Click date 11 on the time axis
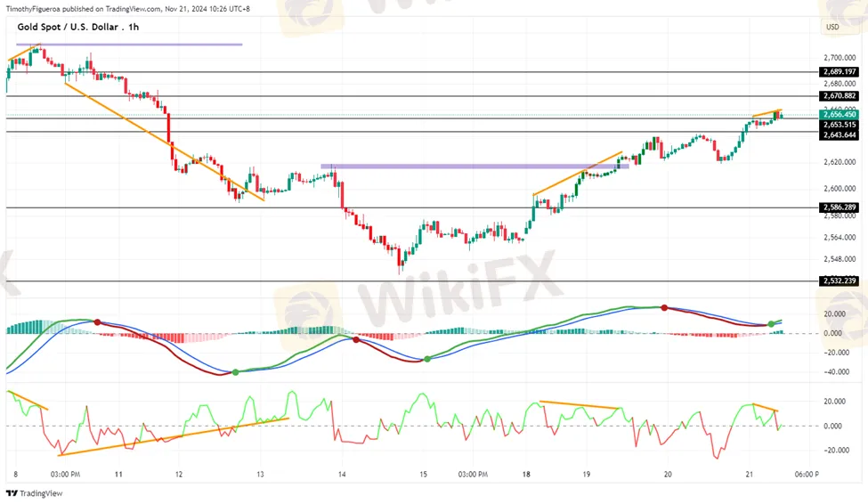The height and width of the screenshot is (504, 868). point(118,474)
